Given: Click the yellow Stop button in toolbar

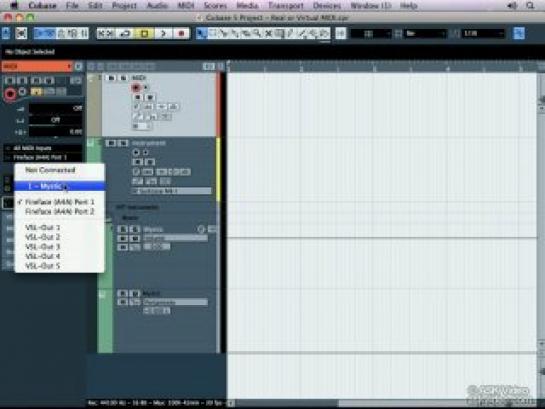Looking at the screenshot, I should (x=145, y=33).
